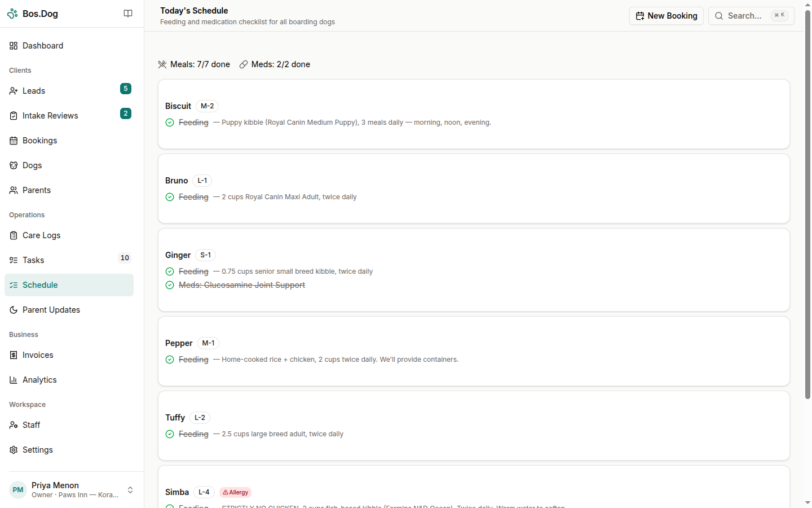
Task: Select the search magnifier icon
Action: coord(718,16)
